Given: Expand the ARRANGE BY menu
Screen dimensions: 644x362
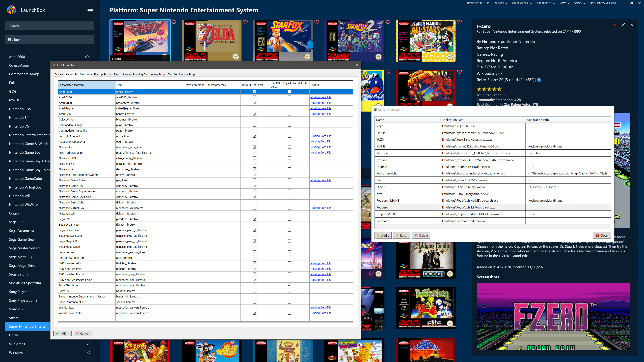Looking at the screenshot, I should point(546,3).
